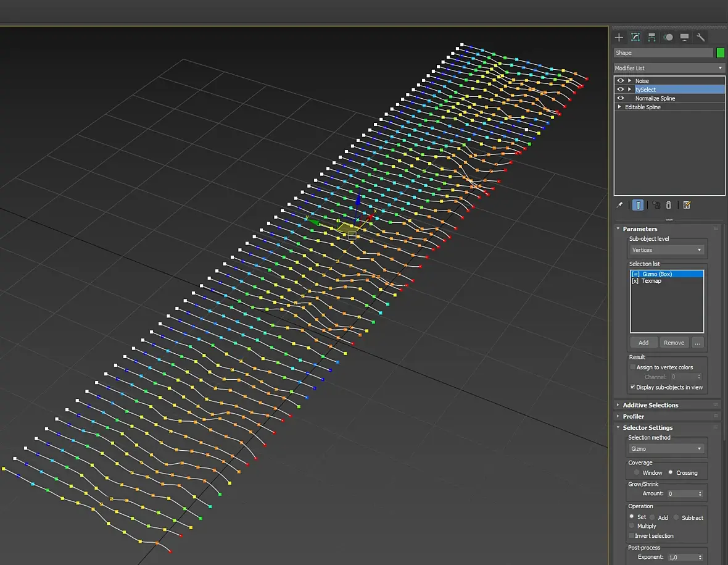
Task: Open the Motion panel icon
Action: pos(668,38)
